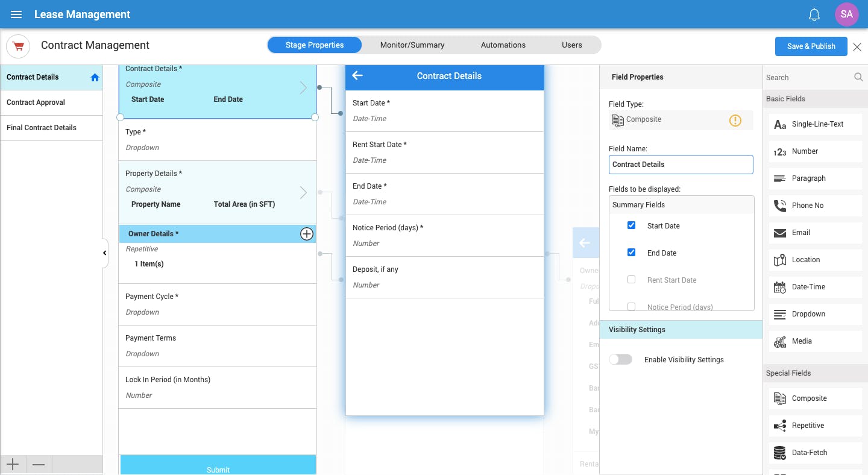The image size is (868, 475).
Task: Click the faded back arrow panel
Action: coord(585,243)
